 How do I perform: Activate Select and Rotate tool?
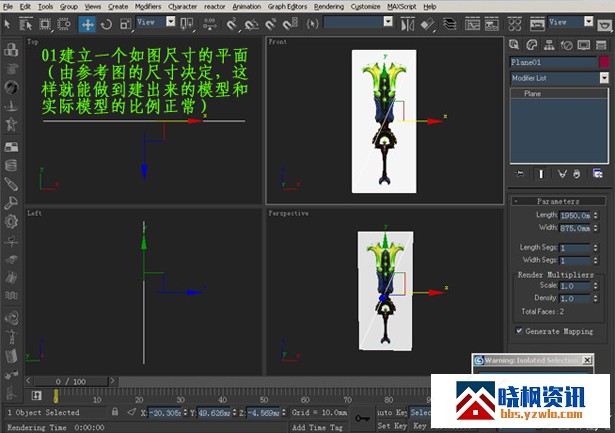pyautogui.click(x=106, y=24)
